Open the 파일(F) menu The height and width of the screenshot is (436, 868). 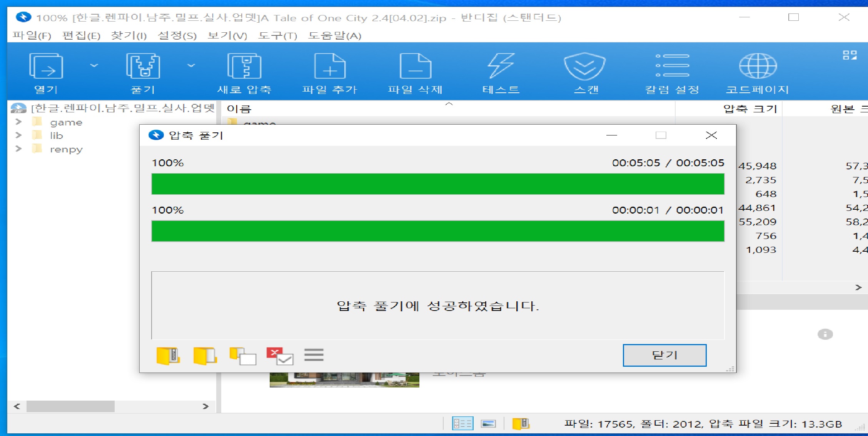pyautogui.click(x=32, y=36)
